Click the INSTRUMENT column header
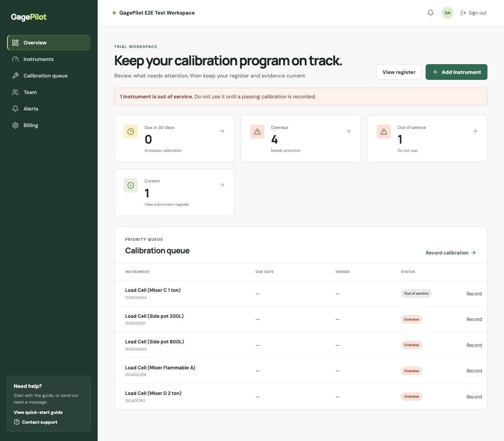Screen dimensions: 504x441 (x=137, y=272)
